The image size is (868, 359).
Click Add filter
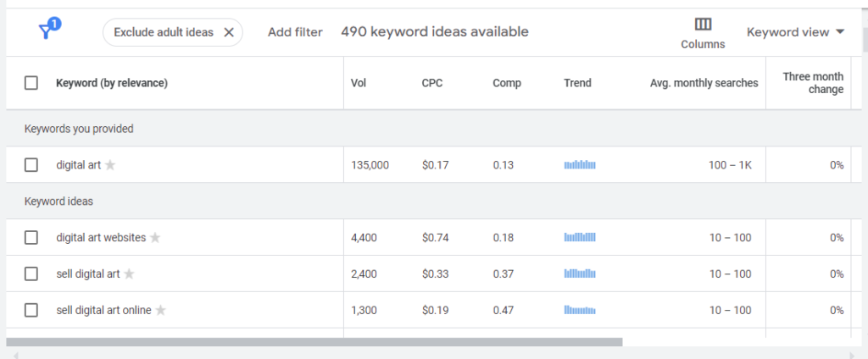(x=295, y=33)
